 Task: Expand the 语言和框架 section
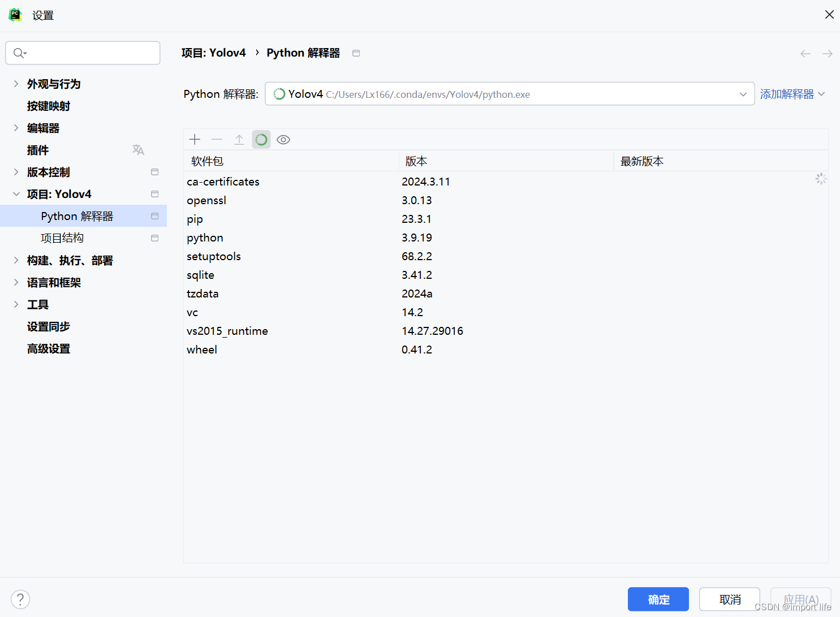click(16, 282)
